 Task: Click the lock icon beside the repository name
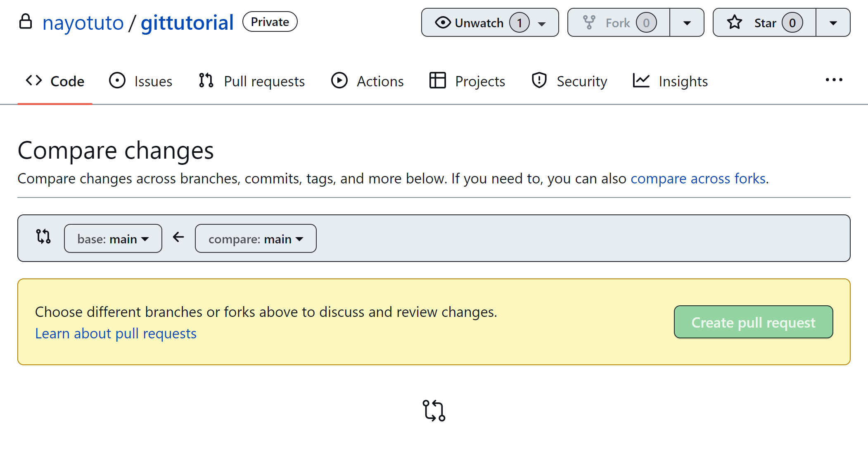click(26, 21)
